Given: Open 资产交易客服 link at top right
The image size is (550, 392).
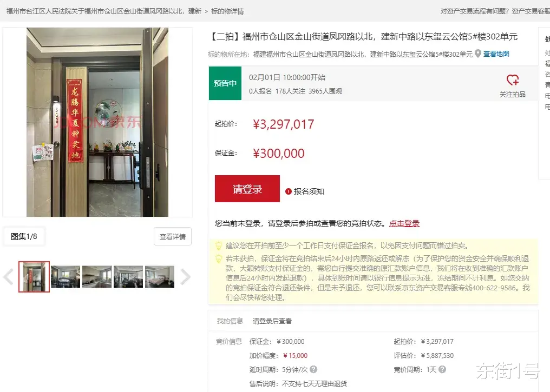Looking at the screenshot, I should tap(531, 11).
